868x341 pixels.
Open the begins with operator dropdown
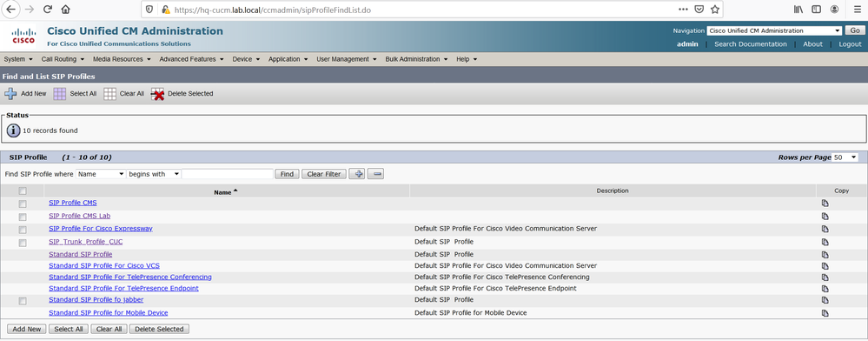point(154,174)
